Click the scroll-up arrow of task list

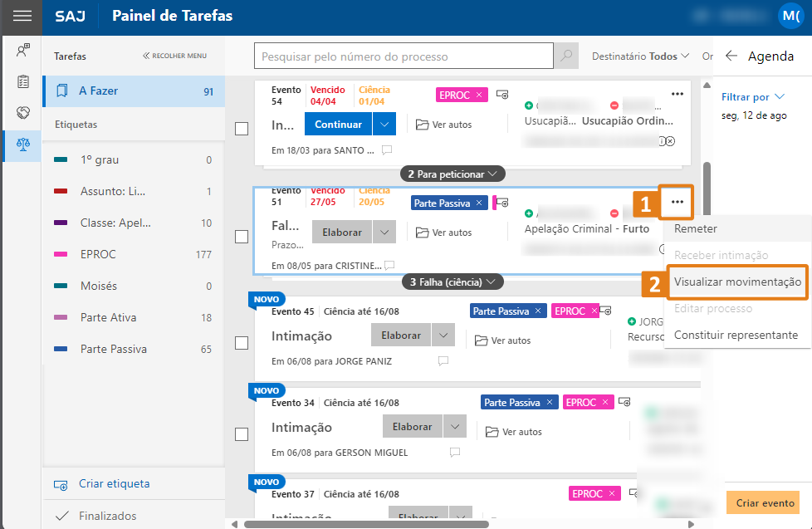707,85
